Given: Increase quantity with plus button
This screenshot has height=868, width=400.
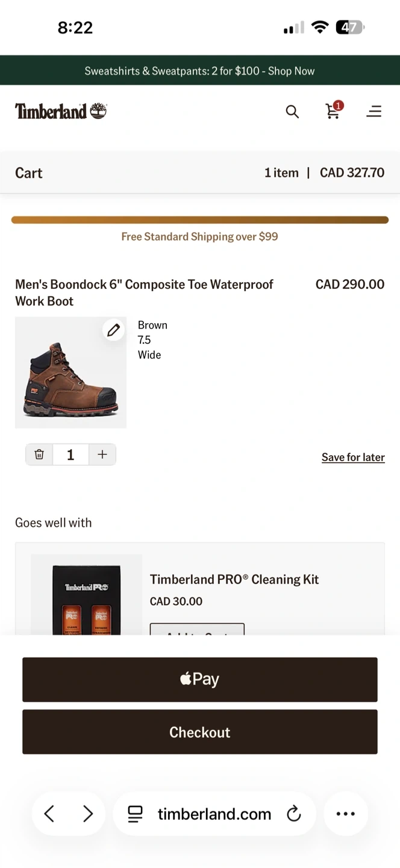Looking at the screenshot, I should pos(102,454).
